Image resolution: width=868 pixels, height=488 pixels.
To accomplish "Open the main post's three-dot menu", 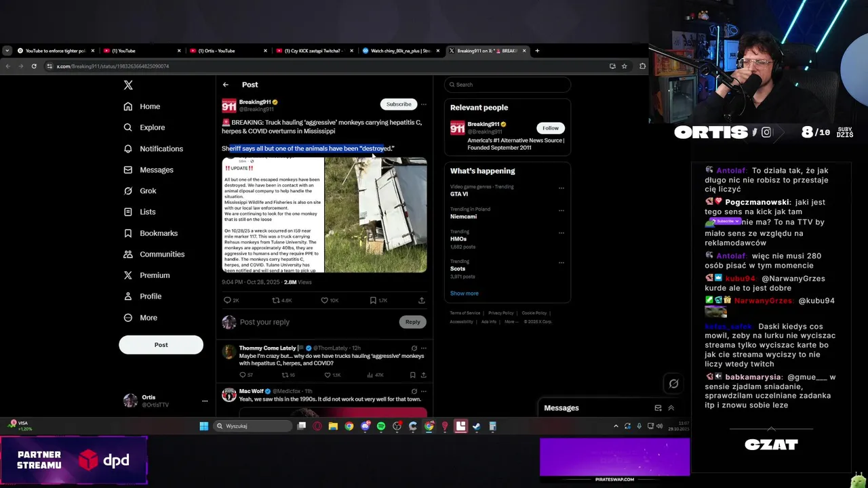I will (423, 104).
